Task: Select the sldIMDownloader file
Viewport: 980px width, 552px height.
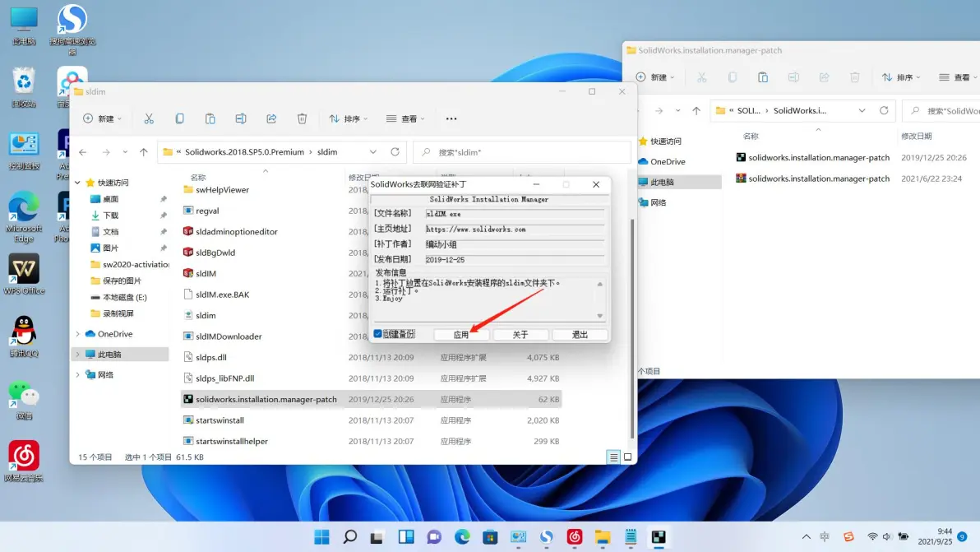Action: tap(229, 336)
